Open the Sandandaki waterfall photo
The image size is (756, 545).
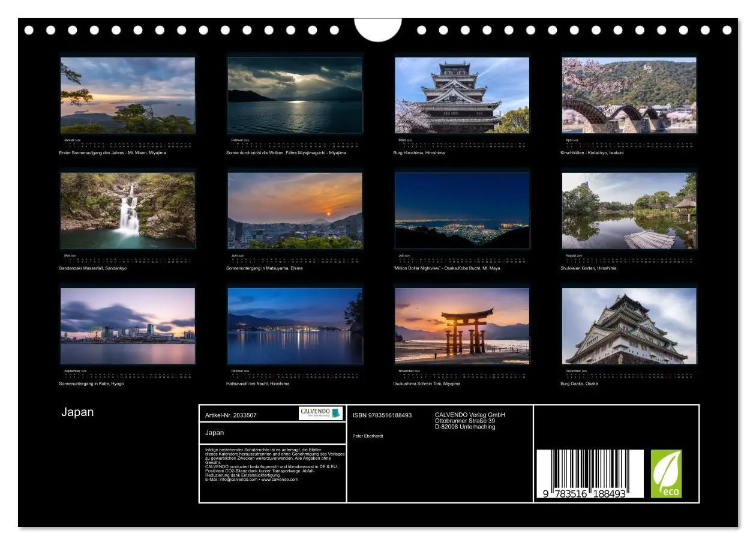[128, 211]
